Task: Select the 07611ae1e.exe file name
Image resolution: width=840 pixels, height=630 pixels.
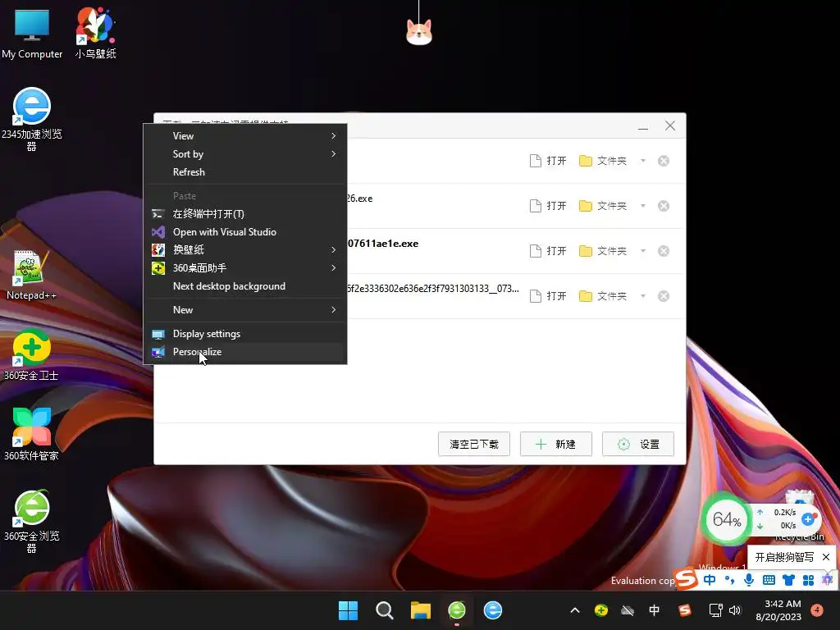Action: point(383,243)
